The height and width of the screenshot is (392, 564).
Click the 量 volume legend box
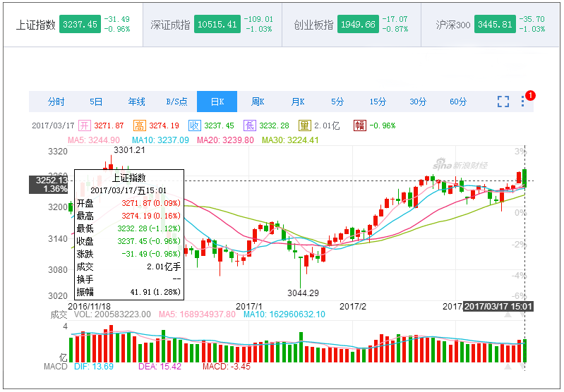(x=304, y=125)
